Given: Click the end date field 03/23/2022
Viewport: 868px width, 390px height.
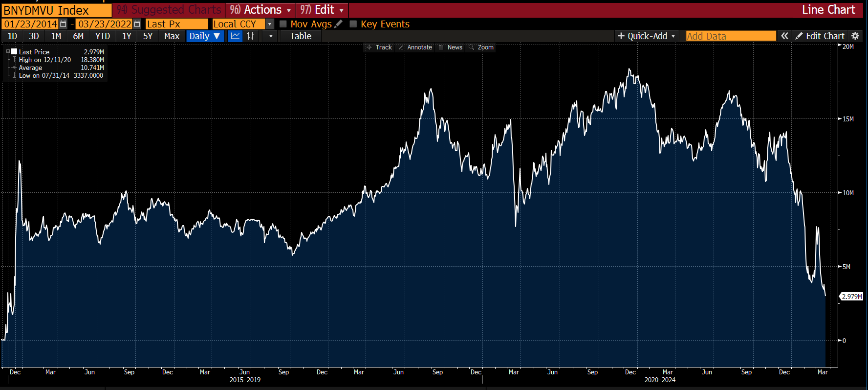Looking at the screenshot, I should tap(105, 24).
